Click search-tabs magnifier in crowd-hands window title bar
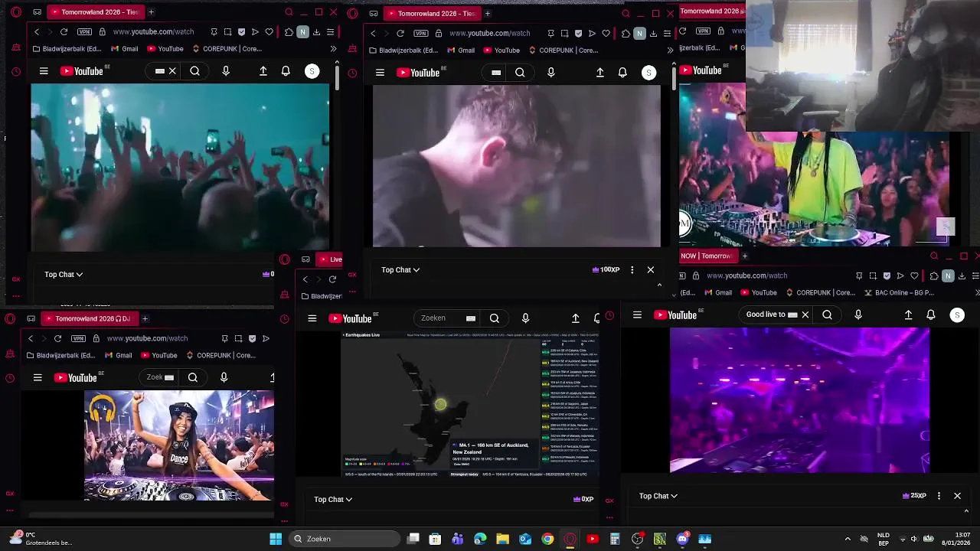Image resolution: width=980 pixels, height=551 pixels. 289,12
